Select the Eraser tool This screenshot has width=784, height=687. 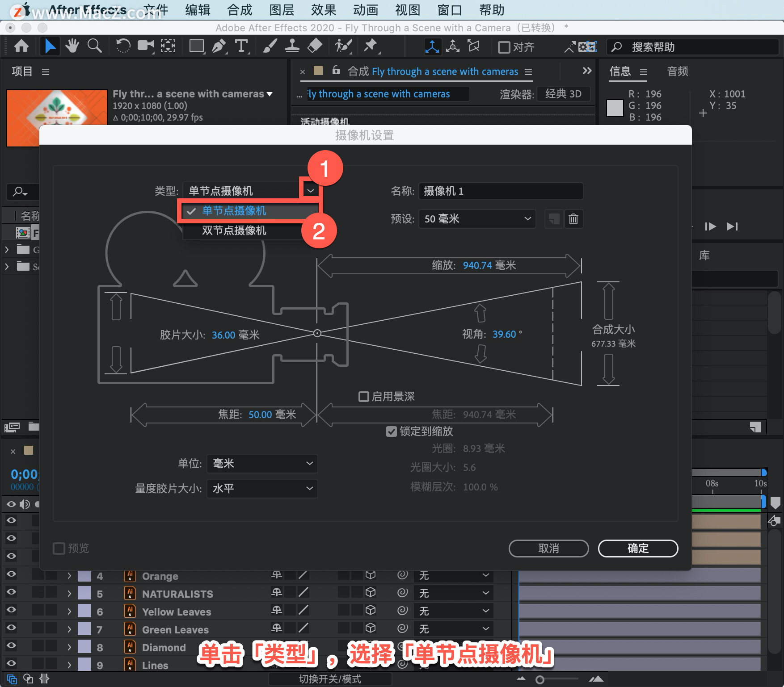click(315, 46)
